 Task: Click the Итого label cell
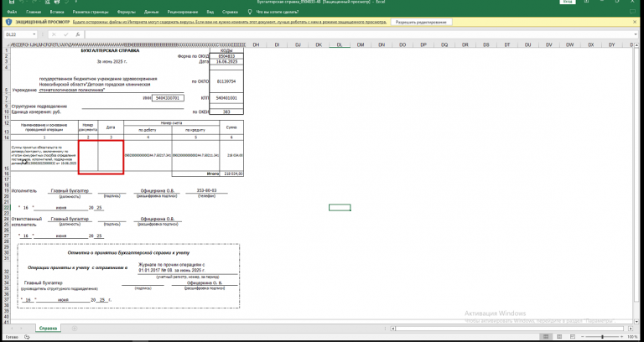click(195, 174)
